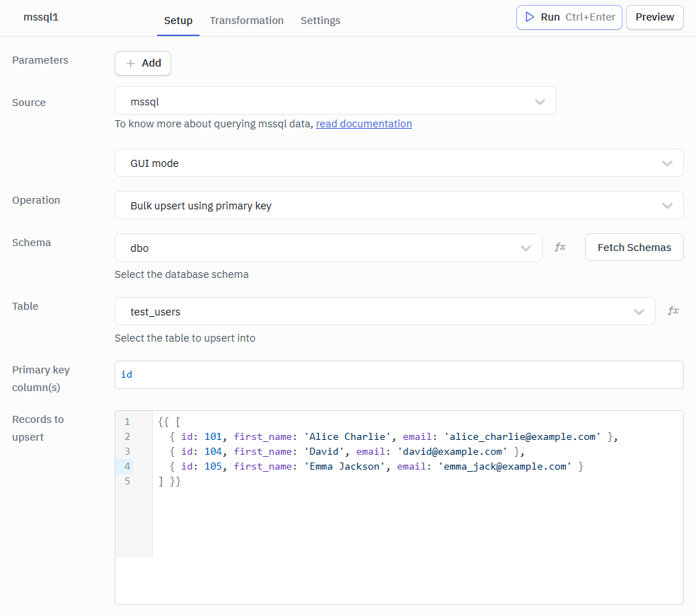Screen dimensions: 696x616
Task: Open the GUI mode dropdown
Action: tap(399, 163)
